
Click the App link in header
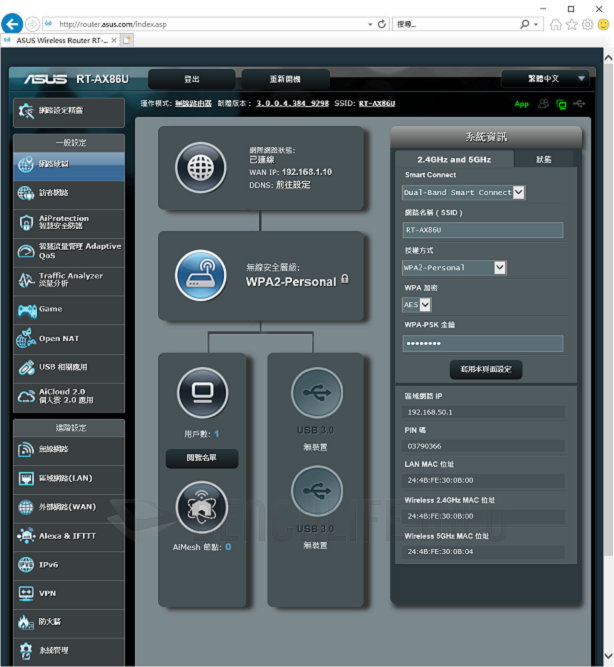coord(521,104)
